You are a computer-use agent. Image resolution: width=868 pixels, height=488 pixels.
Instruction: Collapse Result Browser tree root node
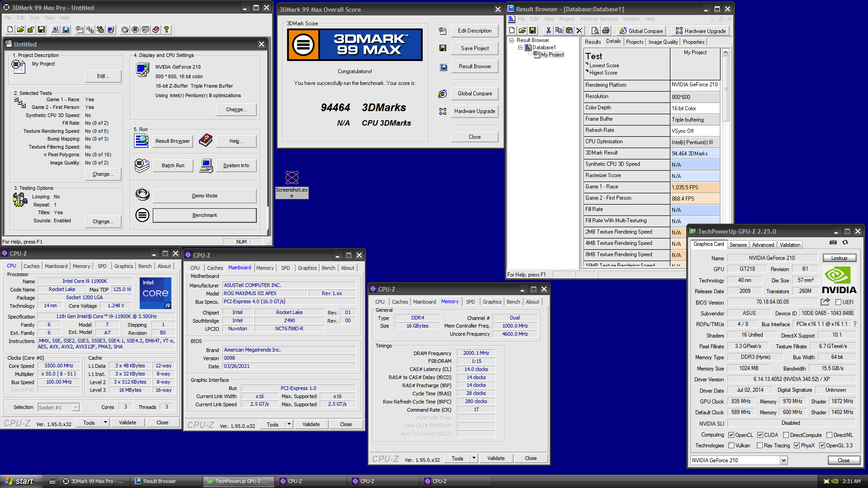pos(512,40)
